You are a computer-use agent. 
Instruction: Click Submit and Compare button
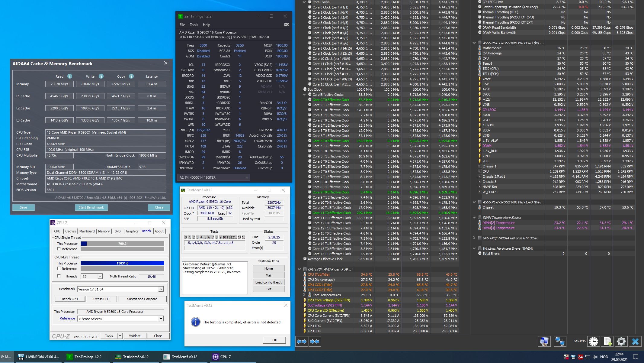[x=142, y=299]
